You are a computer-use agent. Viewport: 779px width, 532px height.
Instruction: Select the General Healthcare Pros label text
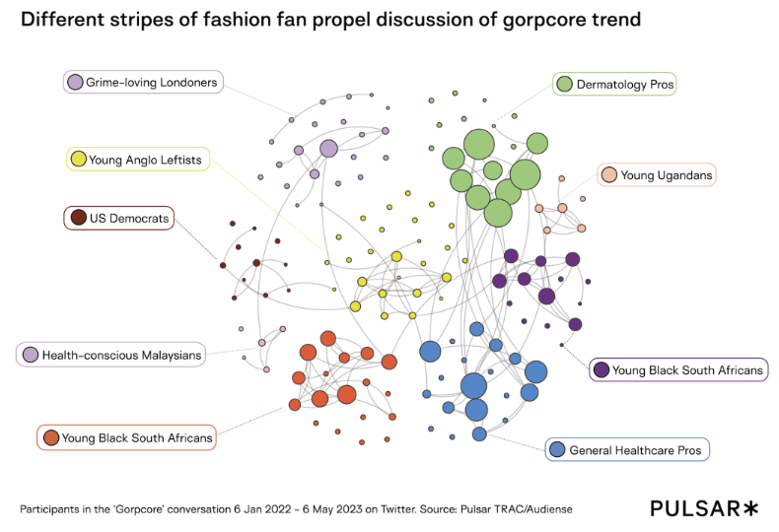click(634, 449)
